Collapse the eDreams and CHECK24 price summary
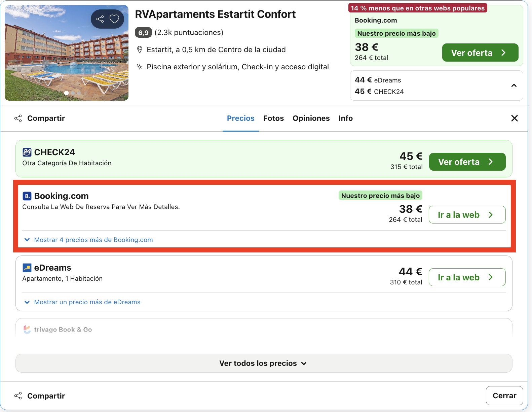 click(x=514, y=85)
